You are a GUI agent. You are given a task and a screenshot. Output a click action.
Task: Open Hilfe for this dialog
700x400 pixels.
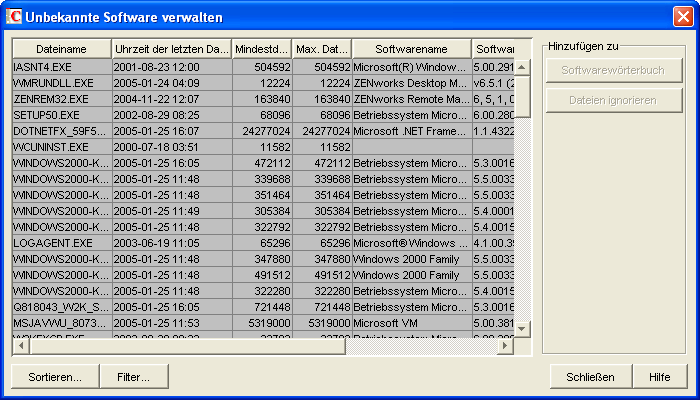660,377
